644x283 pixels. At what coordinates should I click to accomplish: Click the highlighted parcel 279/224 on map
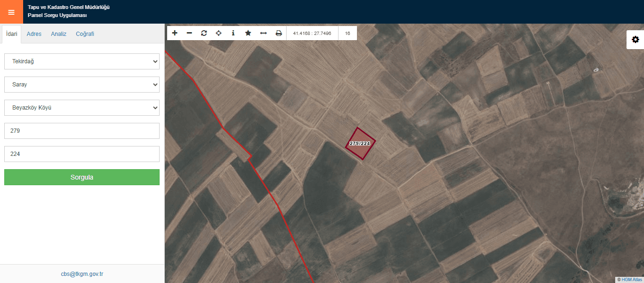(361, 144)
